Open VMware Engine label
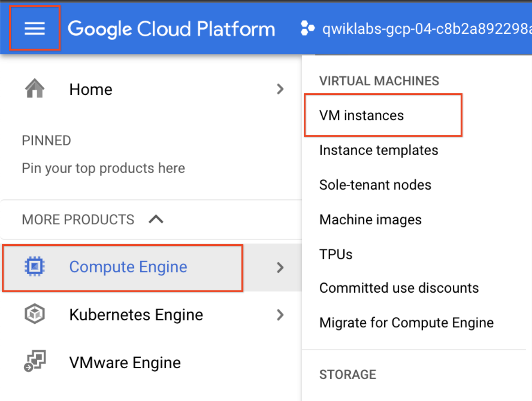 tap(125, 363)
